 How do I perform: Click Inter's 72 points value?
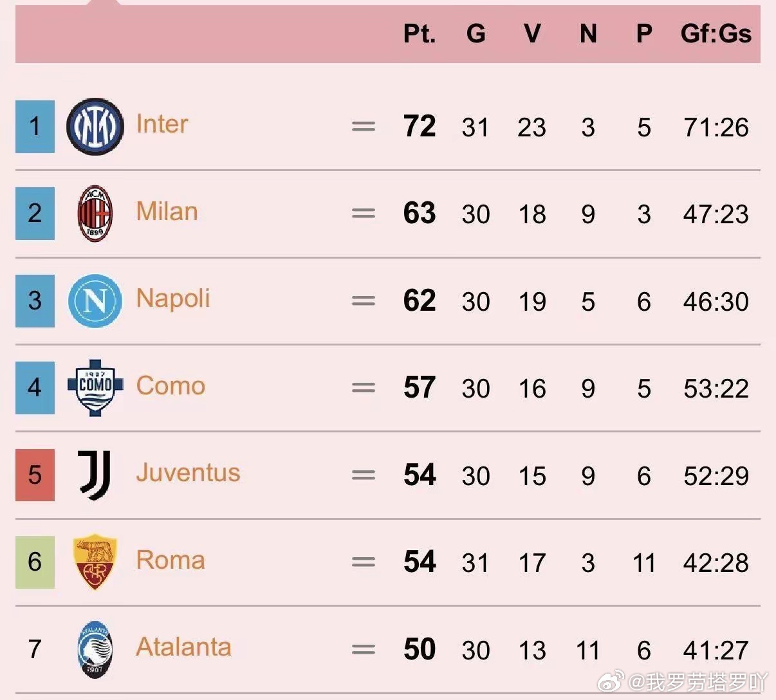[x=420, y=126]
